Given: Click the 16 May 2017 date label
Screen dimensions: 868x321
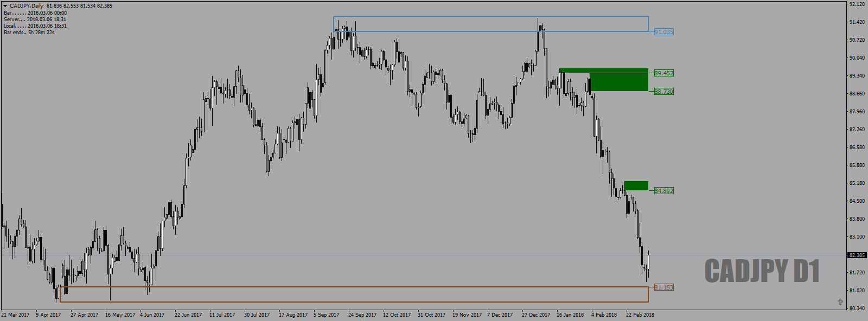Looking at the screenshot, I should [120, 315].
